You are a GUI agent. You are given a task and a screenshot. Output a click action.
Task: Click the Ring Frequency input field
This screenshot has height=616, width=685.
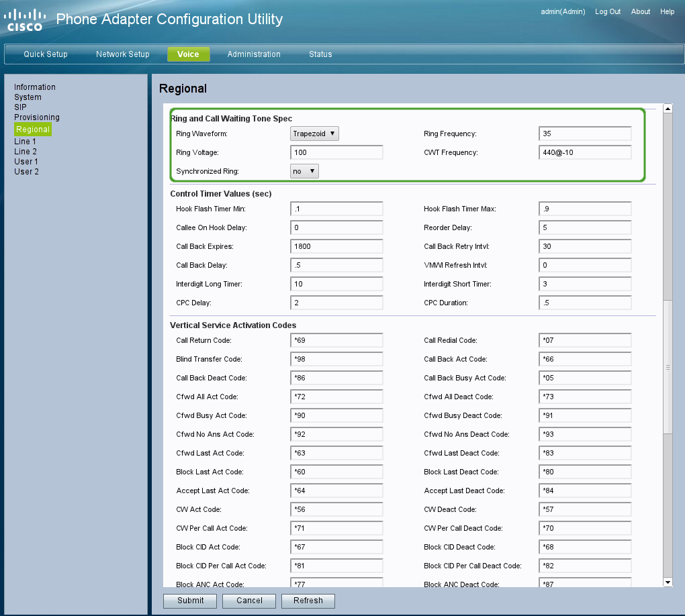point(585,134)
